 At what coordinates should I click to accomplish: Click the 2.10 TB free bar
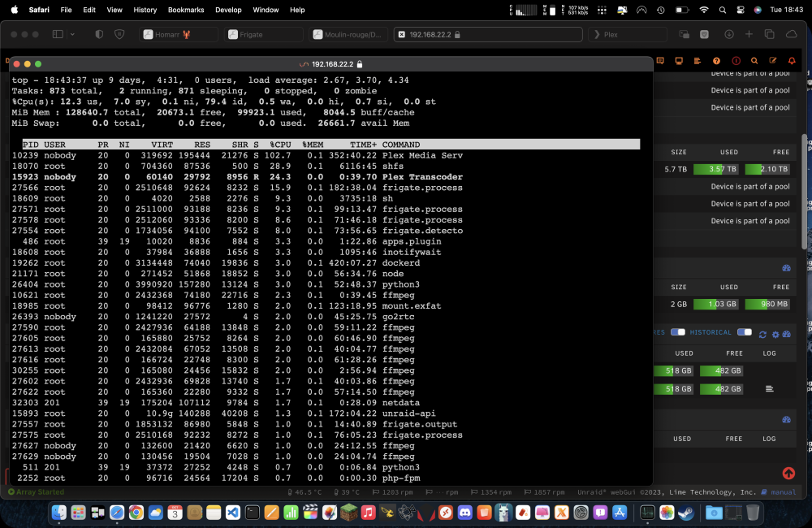tap(767, 169)
